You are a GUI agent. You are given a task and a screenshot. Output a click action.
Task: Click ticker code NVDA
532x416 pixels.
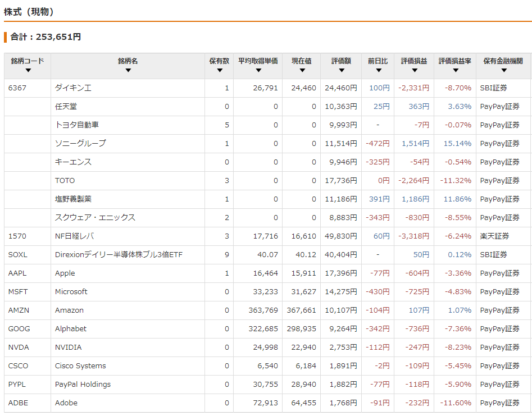tap(19, 347)
